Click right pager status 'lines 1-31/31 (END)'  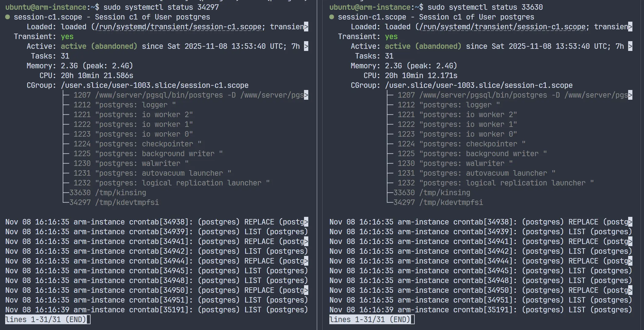370,320
